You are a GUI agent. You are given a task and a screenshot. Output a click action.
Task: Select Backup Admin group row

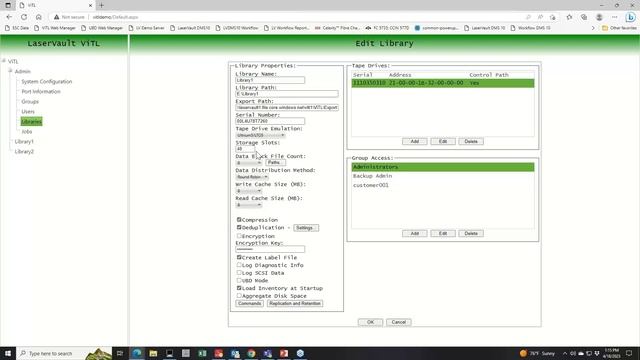(443, 176)
